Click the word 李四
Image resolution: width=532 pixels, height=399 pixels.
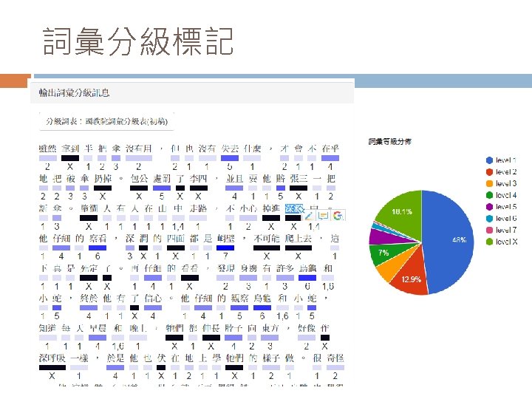pyautogui.click(x=199, y=179)
